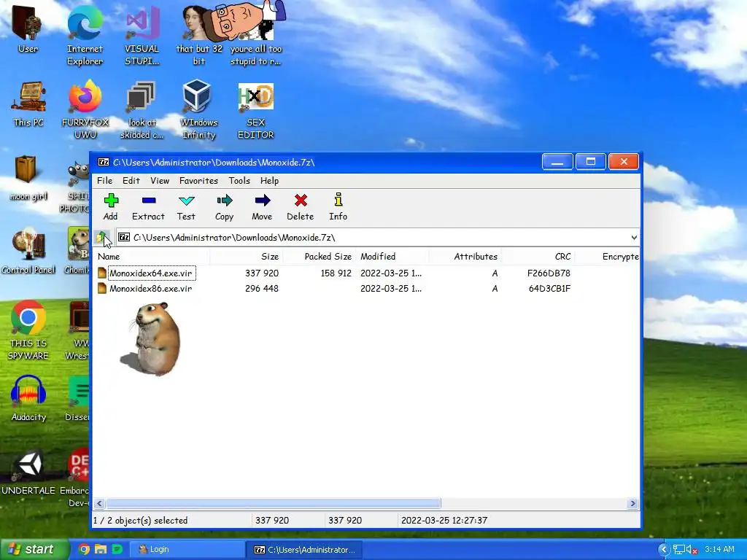Screen dimensions: 747x560
Task: Click the Move toolbar icon
Action: pos(262,206)
